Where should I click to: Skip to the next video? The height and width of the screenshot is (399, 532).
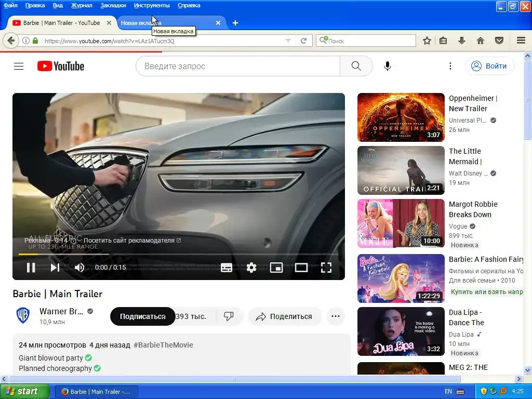55,268
